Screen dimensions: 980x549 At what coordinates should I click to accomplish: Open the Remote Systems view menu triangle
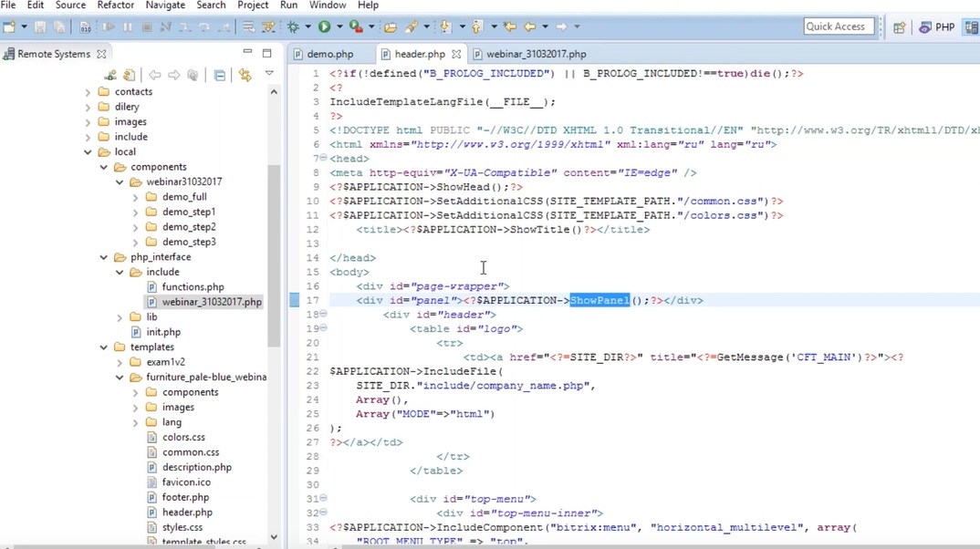pyautogui.click(x=269, y=74)
